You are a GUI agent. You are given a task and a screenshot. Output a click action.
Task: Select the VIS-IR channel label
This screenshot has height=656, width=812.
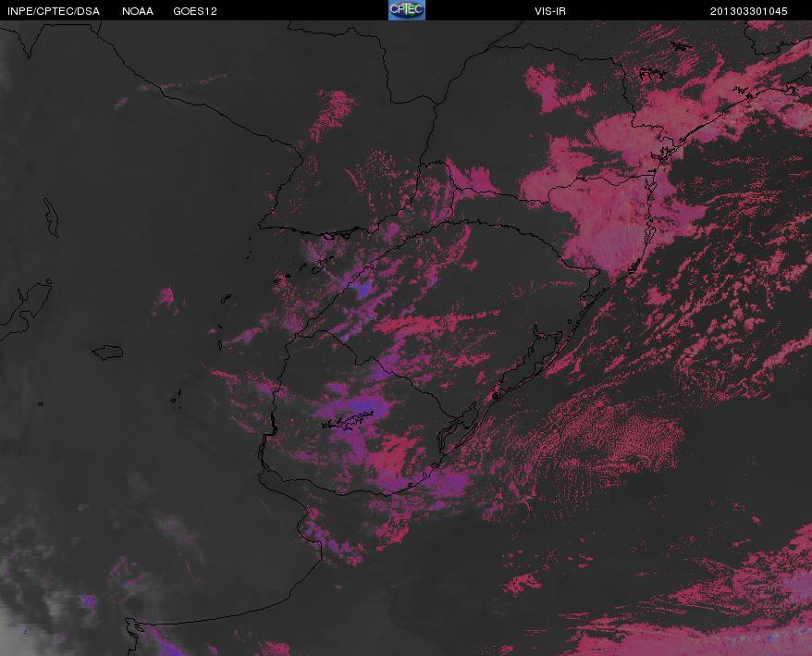click(x=550, y=11)
